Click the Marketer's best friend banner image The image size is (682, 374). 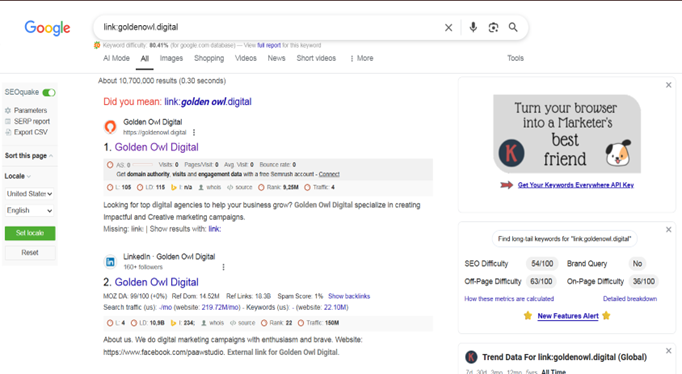(x=567, y=134)
